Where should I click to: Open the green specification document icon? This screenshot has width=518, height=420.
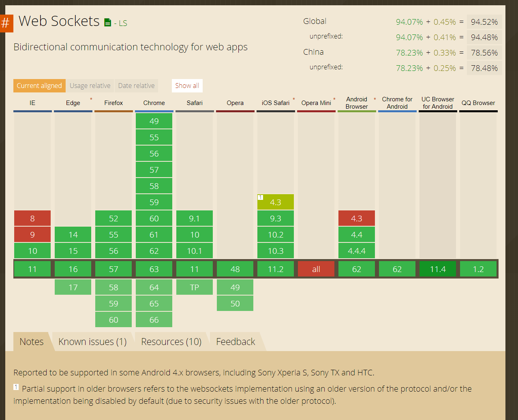107,22
